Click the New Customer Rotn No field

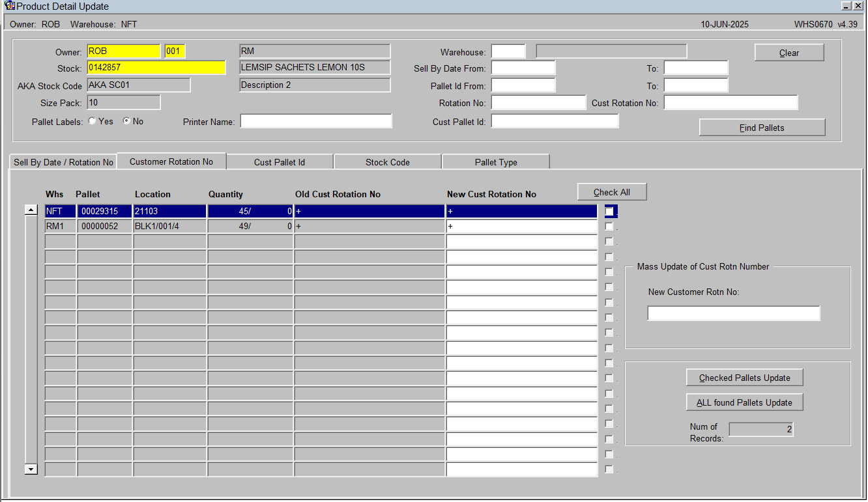pos(733,314)
